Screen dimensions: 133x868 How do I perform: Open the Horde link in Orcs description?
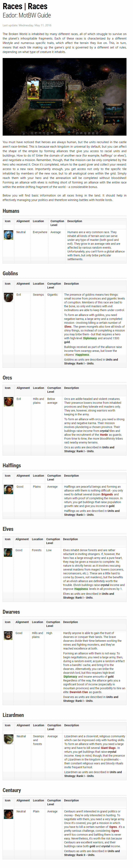pyautogui.click(x=104, y=435)
